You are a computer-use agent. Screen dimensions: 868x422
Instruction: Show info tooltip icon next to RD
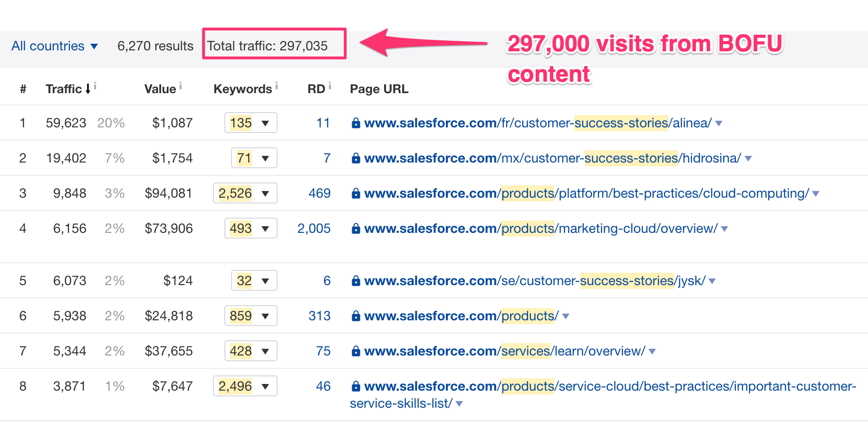click(330, 86)
